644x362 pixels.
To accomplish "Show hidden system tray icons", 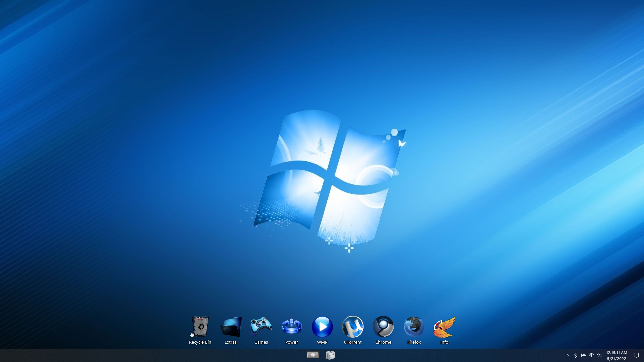I will tap(567, 355).
